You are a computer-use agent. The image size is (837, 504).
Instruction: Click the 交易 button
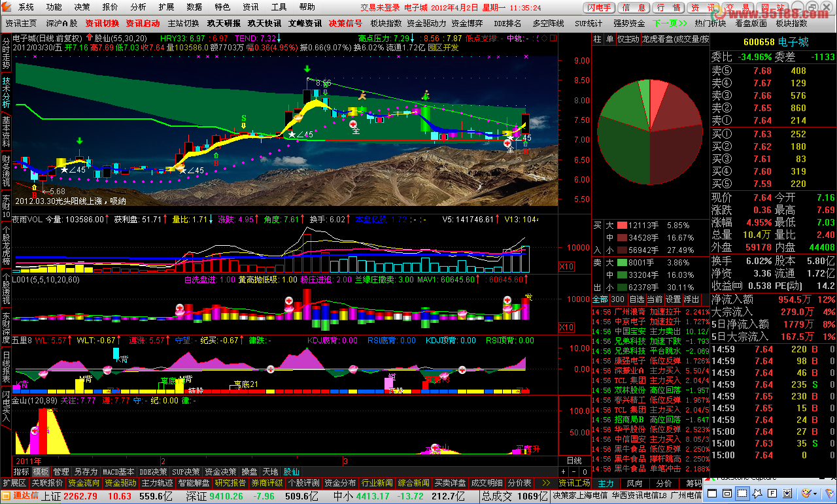pyautogui.click(x=738, y=8)
